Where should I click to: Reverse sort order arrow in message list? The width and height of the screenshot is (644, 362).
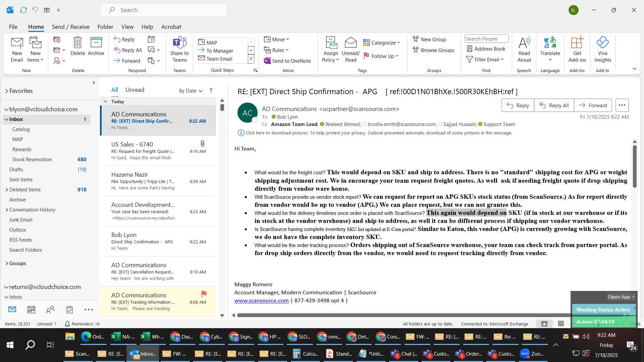click(211, 90)
